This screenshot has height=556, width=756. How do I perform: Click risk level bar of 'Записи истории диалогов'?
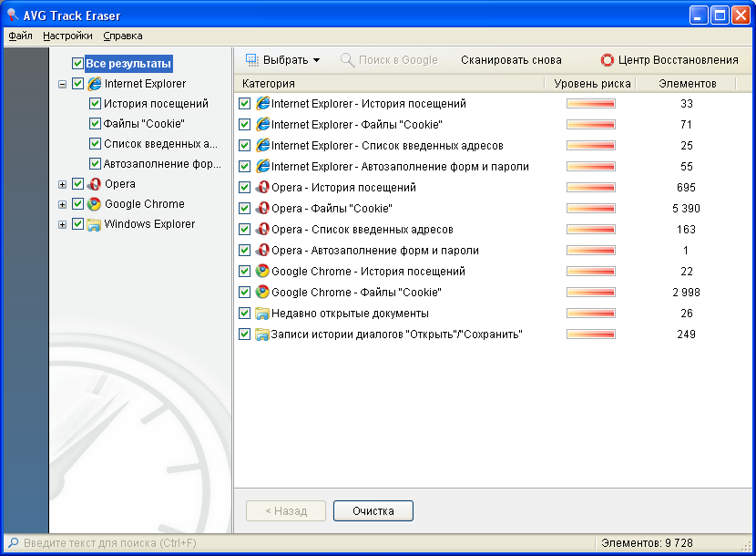pyautogui.click(x=590, y=334)
